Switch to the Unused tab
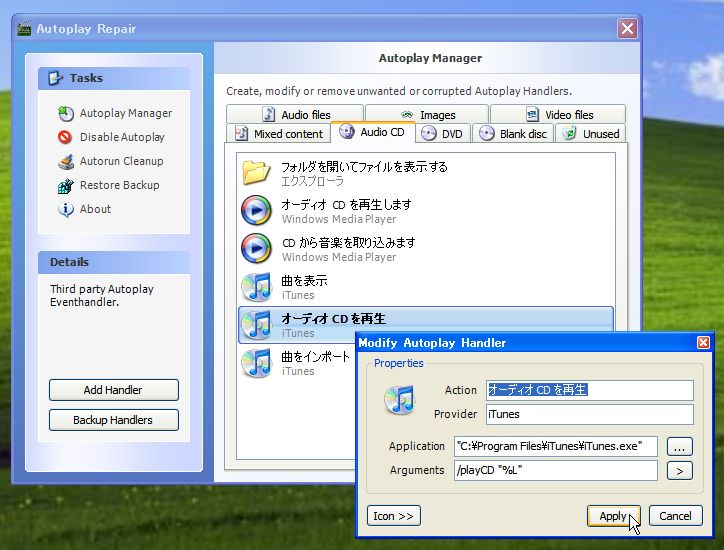 click(591, 133)
